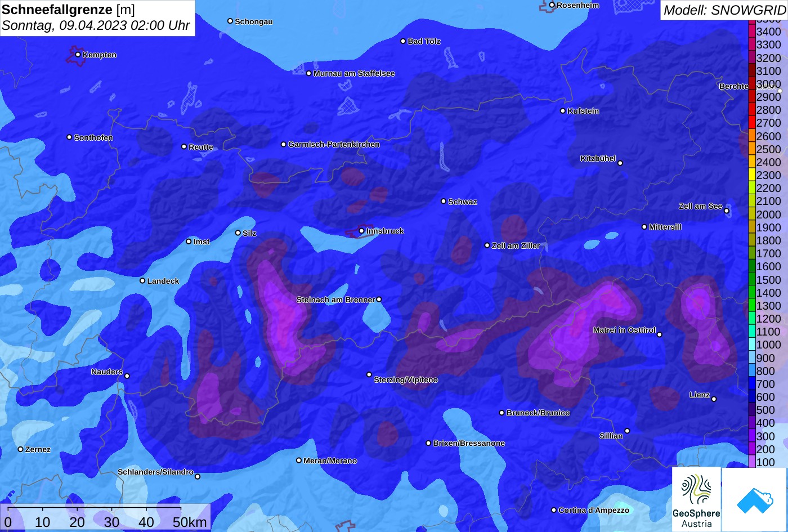Select the Sterzing/Vipiteno marker dot
Image resolution: width=788 pixels, height=532 pixels.
[369, 374]
